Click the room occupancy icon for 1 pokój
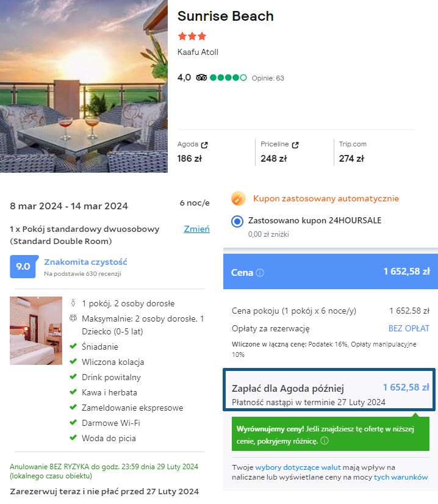 point(73,303)
